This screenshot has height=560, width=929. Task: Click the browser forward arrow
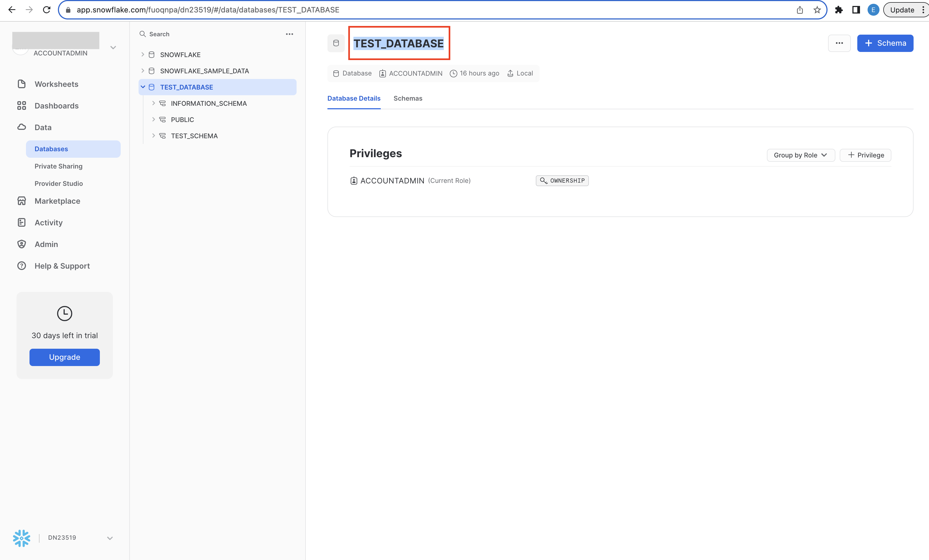pos(29,10)
